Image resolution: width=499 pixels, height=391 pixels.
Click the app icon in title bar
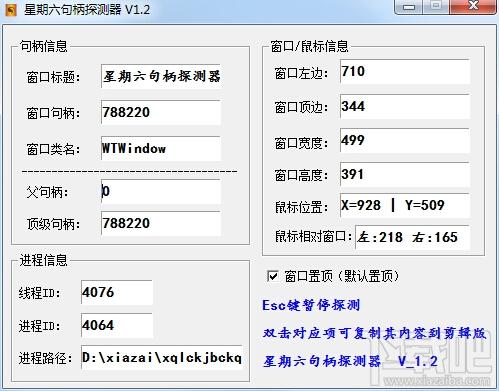pyautogui.click(x=11, y=10)
